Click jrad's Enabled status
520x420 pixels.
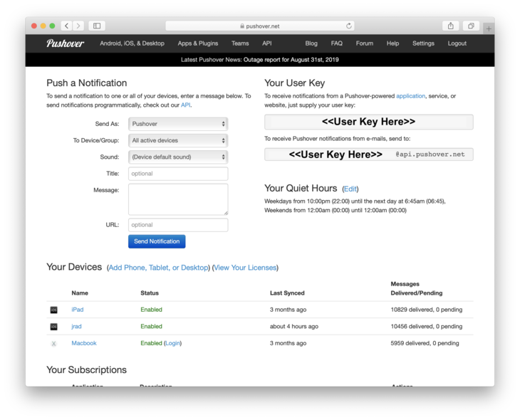coord(151,327)
